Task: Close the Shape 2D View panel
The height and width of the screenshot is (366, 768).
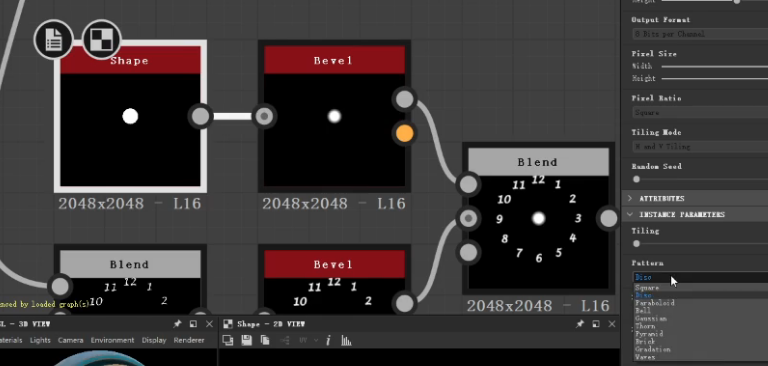Action: pos(612,324)
